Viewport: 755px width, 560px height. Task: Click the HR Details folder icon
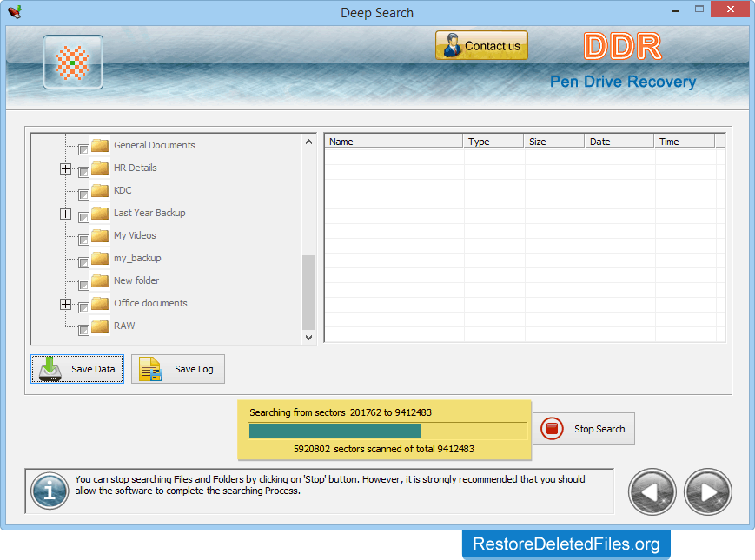pyautogui.click(x=100, y=168)
